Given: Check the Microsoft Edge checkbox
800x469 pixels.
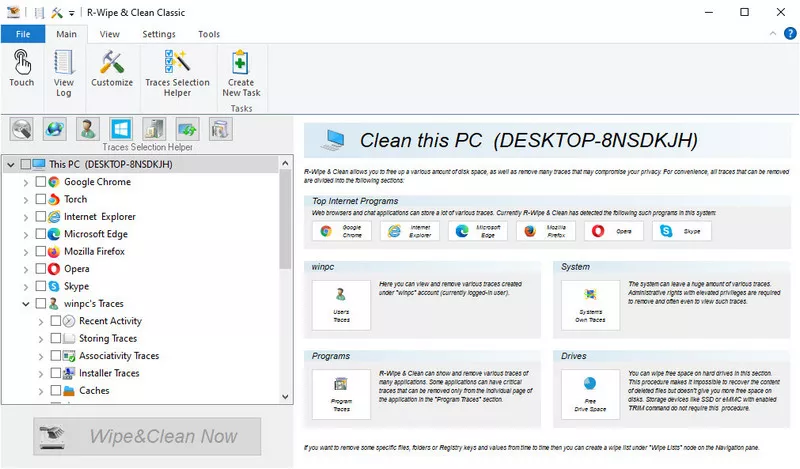Looking at the screenshot, I should pyautogui.click(x=41, y=234).
